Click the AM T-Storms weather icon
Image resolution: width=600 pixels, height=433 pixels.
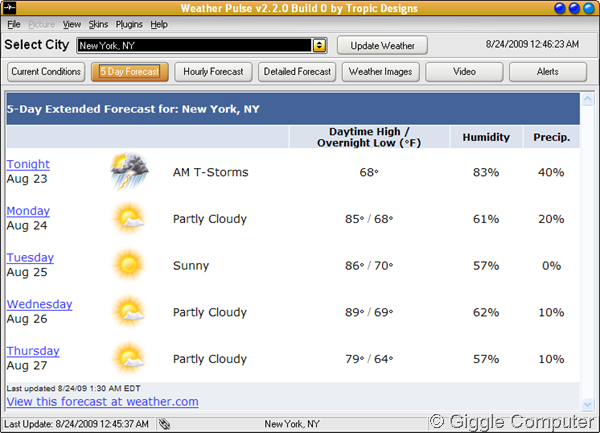click(x=129, y=172)
